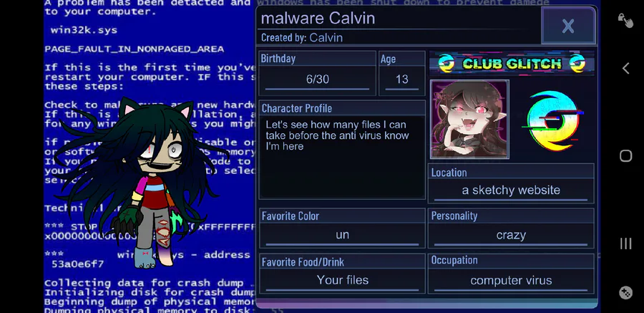Tap the touch gesture icon at top right
Image resolution: width=644 pixels, height=313 pixels.
(625, 20)
